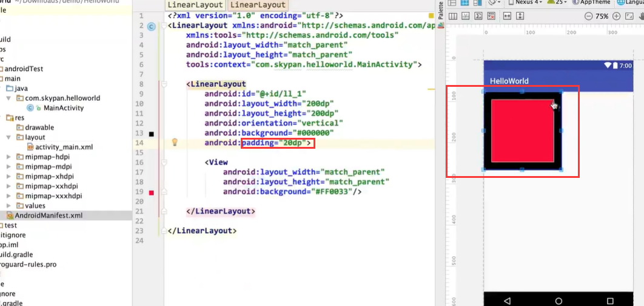This screenshot has height=306, width=644.
Task: Click the three-column layout toolbar icon
Action: coord(452,16)
